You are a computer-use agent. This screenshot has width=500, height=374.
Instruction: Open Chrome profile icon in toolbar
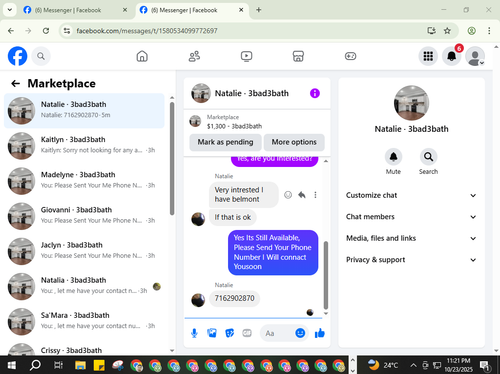click(x=471, y=31)
